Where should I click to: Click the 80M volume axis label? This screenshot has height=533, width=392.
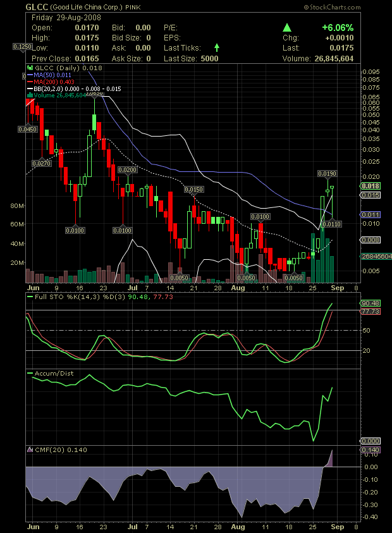pos(17,205)
